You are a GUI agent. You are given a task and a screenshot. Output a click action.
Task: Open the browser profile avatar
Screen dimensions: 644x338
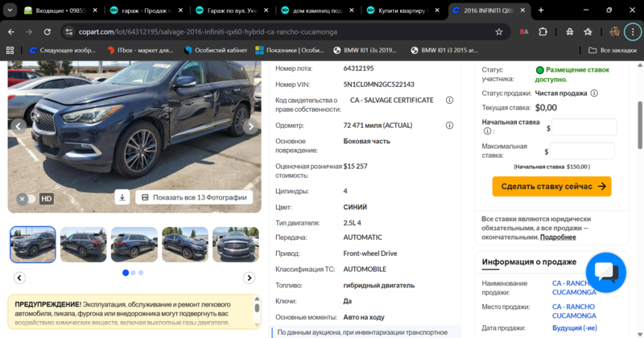point(614,31)
